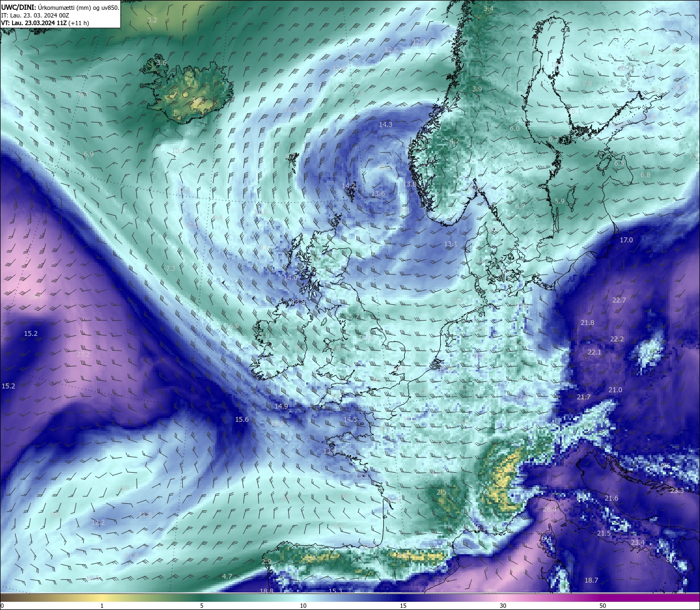Click the map value '21.6'
700x610 pixels.
[x=611, y=498]
